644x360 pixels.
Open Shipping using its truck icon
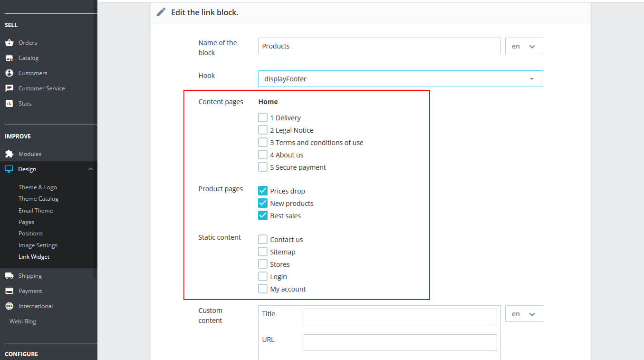tap(10, 275)
